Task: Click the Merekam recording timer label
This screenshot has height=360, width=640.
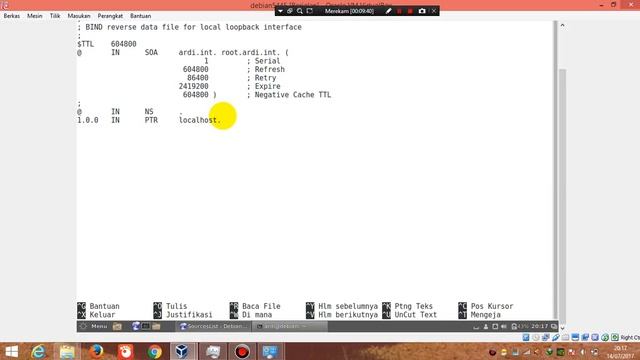Action: 349,11
